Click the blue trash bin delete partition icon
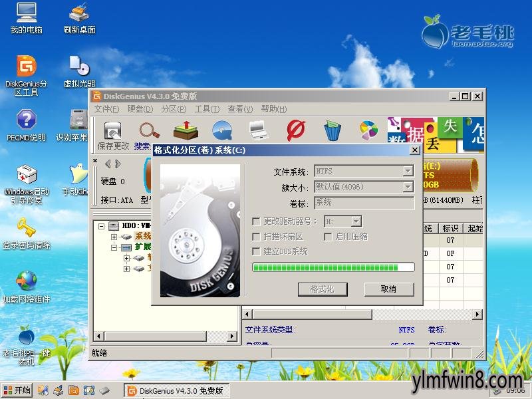Viewport: 532px width, 399px height. (332, 130)
